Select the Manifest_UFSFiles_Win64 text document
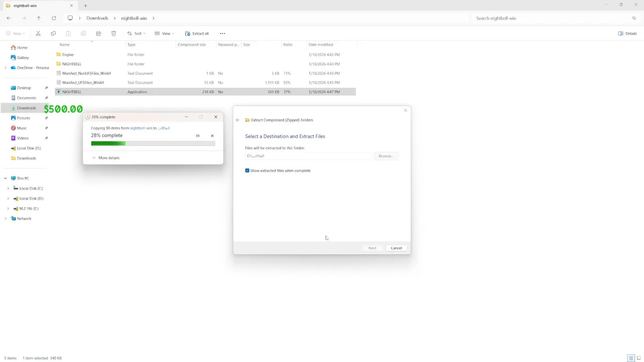 [x=205, y=82]
